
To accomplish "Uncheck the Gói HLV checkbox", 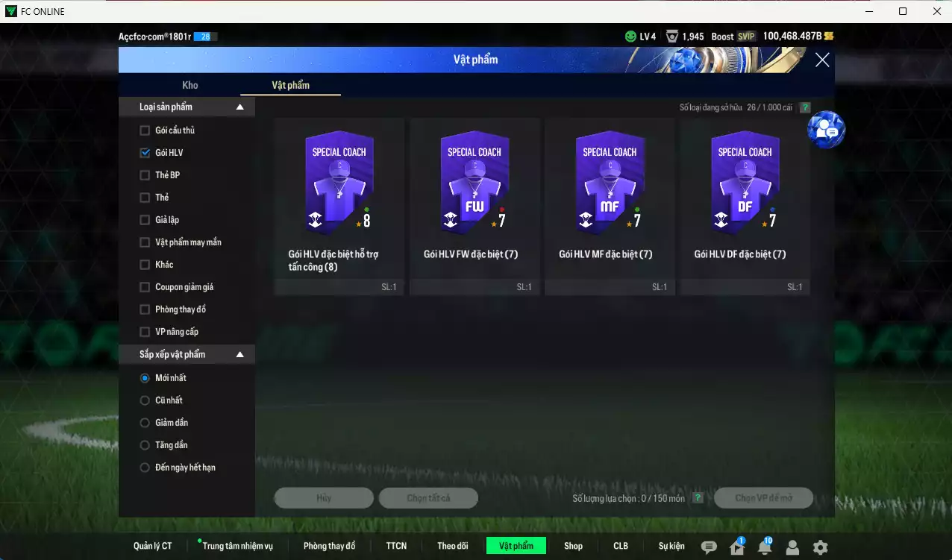I will [x=143, y=152].
